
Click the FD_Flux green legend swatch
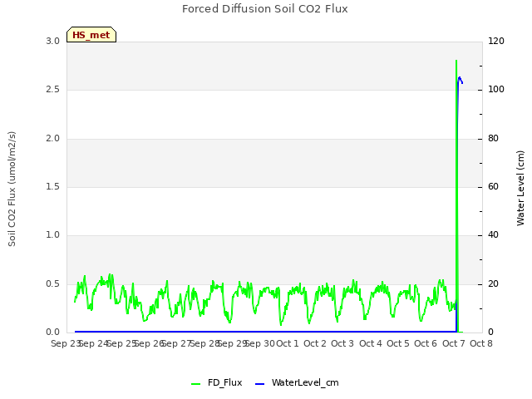coord(196,384)
